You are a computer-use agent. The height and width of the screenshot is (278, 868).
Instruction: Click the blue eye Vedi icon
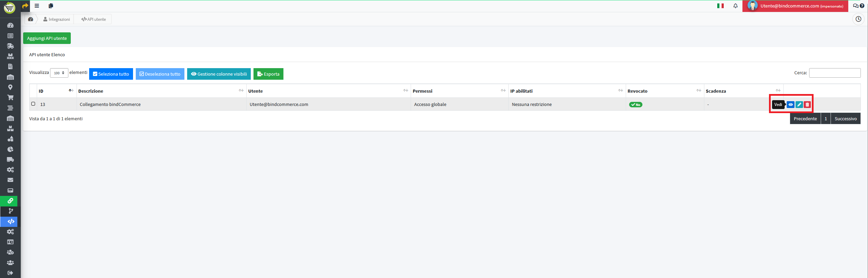click(x=790, y=105)
